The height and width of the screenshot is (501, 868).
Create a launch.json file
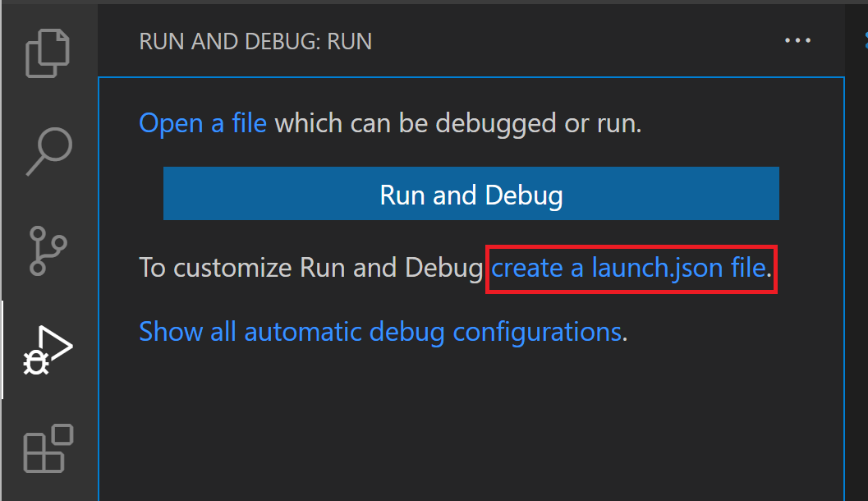pos(629,268)
